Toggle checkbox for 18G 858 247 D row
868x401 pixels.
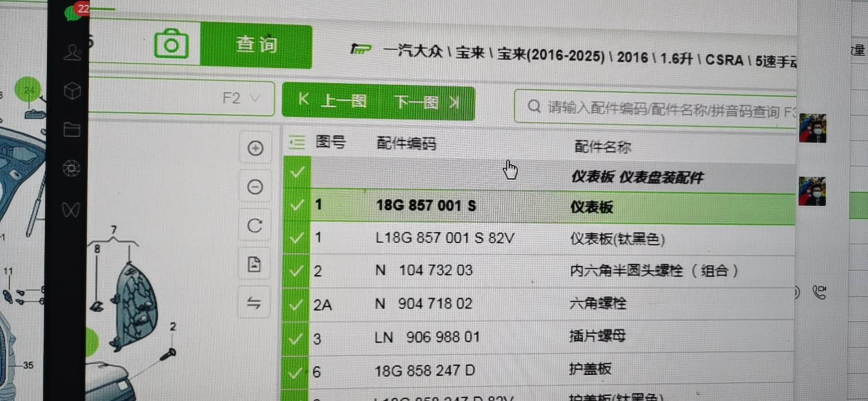point(295,373)
